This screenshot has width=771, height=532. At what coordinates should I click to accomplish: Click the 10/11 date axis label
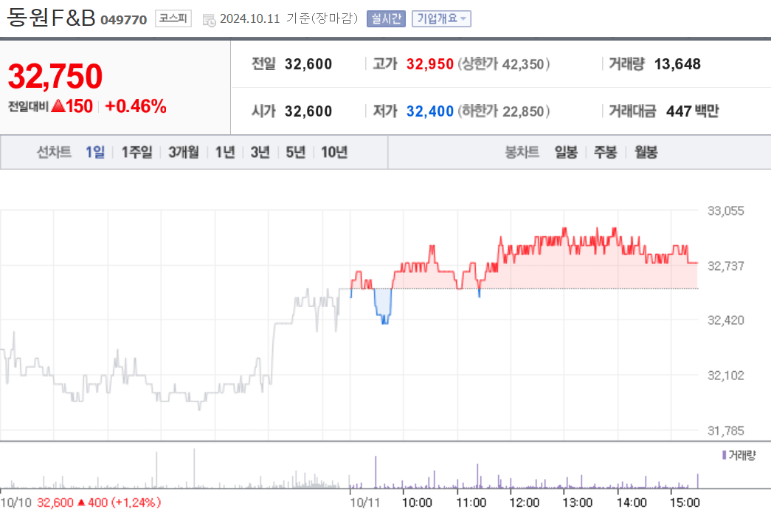coord(365,502)
